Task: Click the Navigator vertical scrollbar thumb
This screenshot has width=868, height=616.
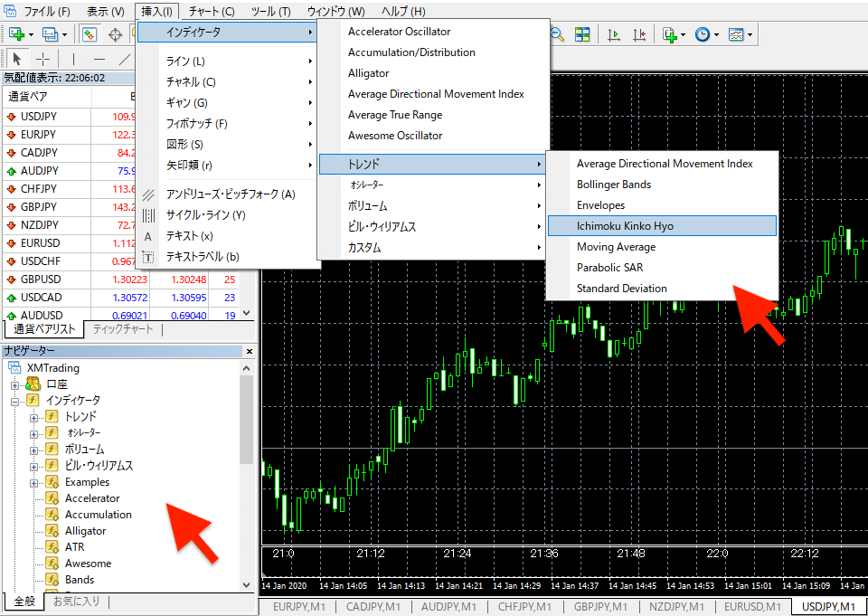Action: tap(247, 420)
